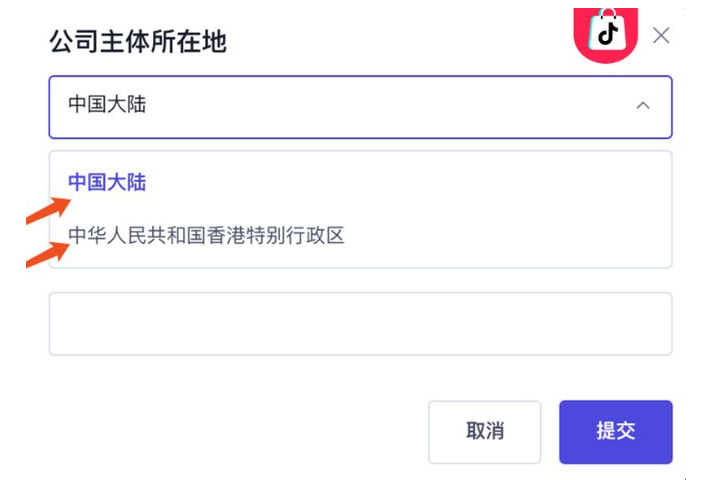Choose the 中华人民共和国香港特别行政区 option

[x=206, y=236]
